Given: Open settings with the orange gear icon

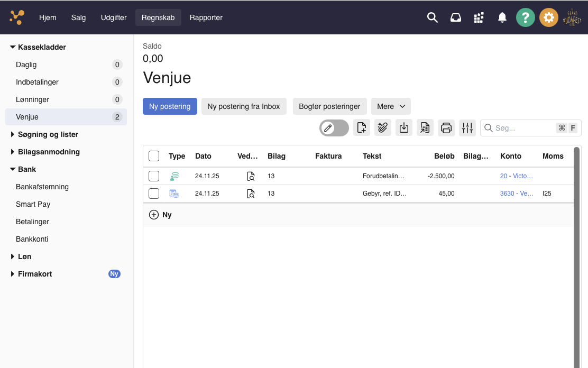Looking at the screenshot, I should pos(548,17).
